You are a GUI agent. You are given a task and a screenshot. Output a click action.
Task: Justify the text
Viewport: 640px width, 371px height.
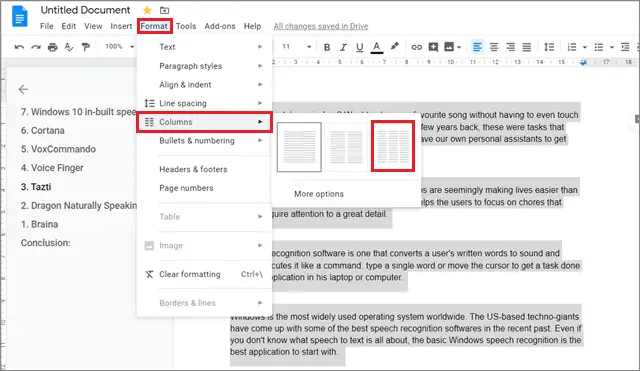(527, 47)
